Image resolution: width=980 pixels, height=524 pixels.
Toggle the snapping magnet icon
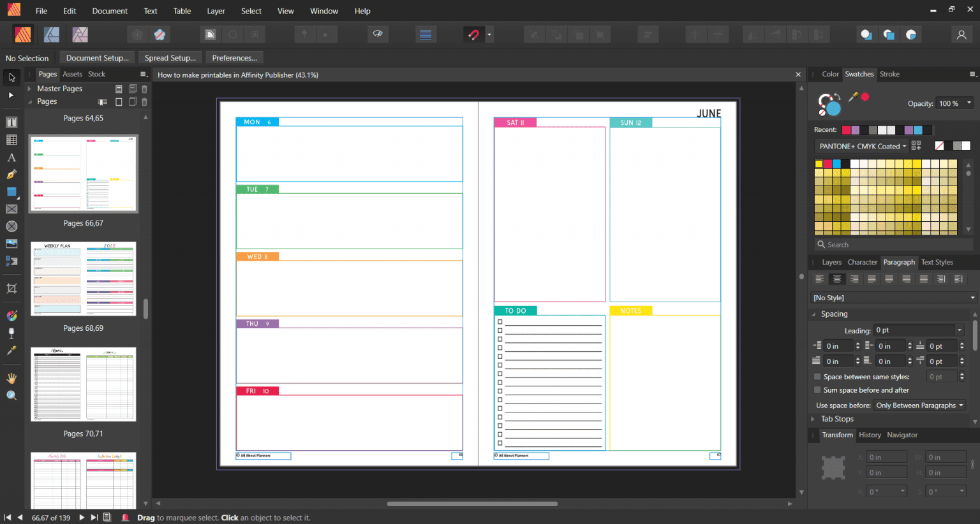473,34
